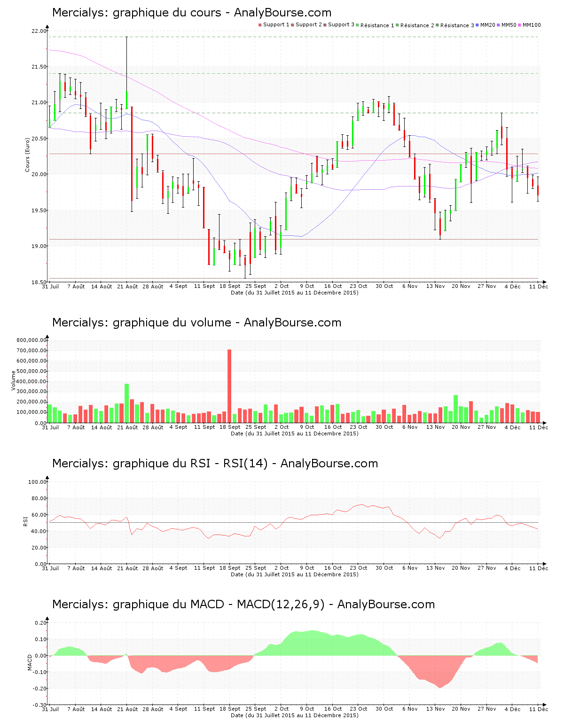This screenshot has width=564, height=728.
Task: Click the 22.00 tick on price axis
Action: pyautogui.click(x=39, y=31)
